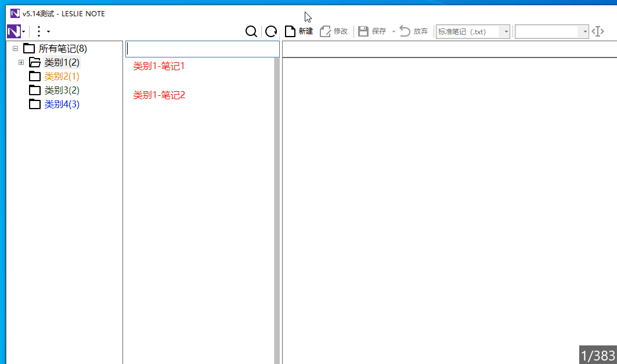
Task: Click the folder icon of 所有笔记(8)
Action: (x=28, y=48)
